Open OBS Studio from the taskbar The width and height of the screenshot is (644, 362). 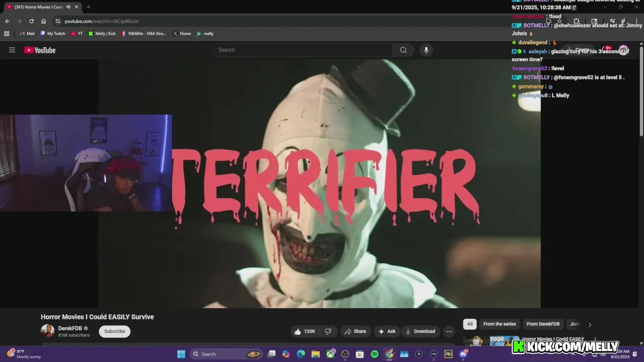[x=345, y=354]
